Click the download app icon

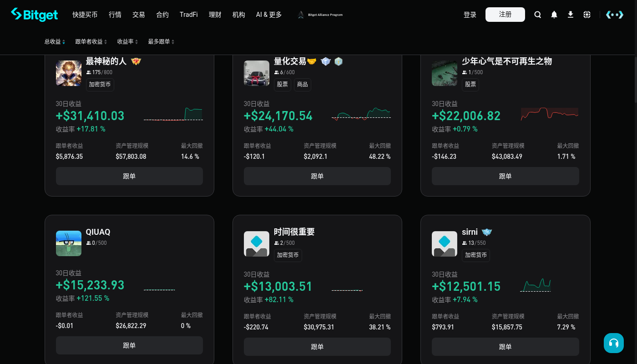571,15
